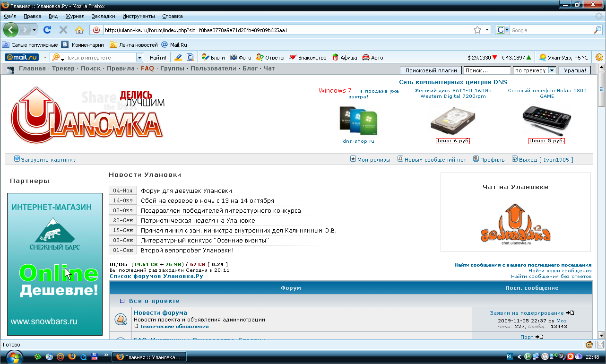Expand the Mail.ru logo menu arrow
The height and width of the screenshot is (364, 606).
point(45,58)
